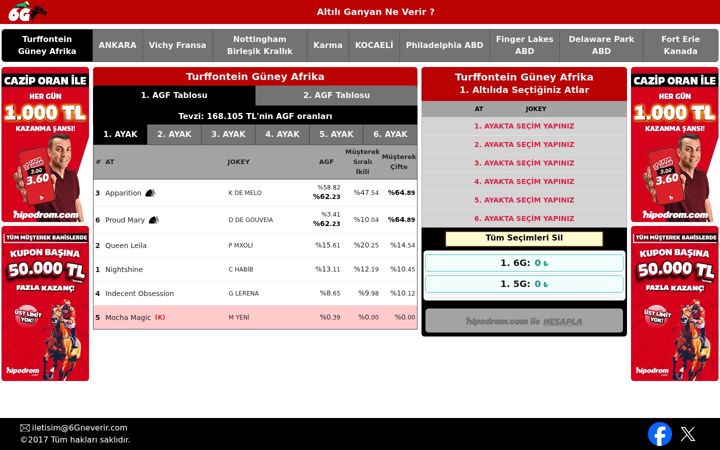
Task: Click 2. AYAKTA SEÇİM YAPINIZ row
Action: coord(524,145)
